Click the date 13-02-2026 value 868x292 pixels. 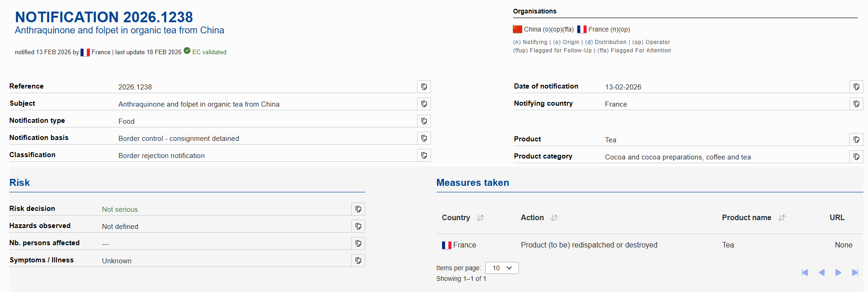coord(623,87)
